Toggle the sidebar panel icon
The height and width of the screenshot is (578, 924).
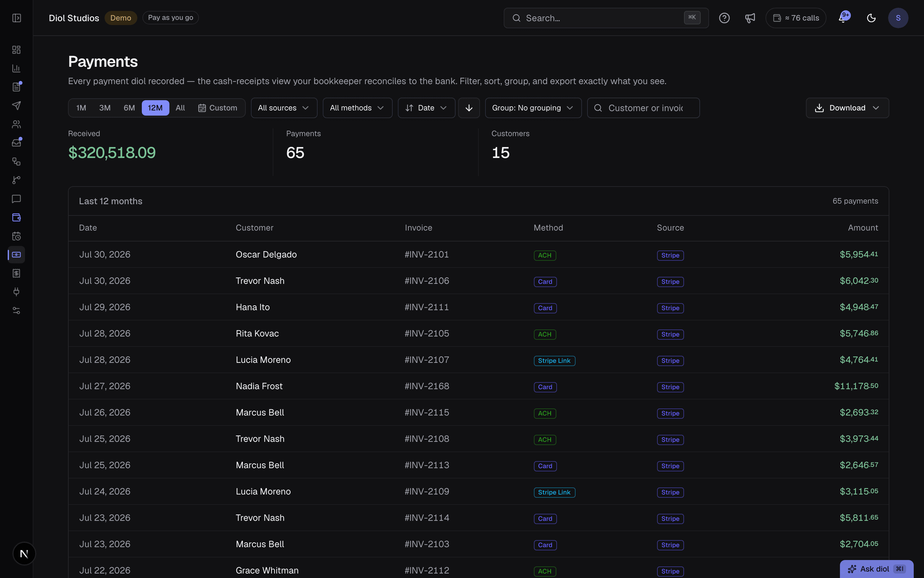(x=16, y=18)
